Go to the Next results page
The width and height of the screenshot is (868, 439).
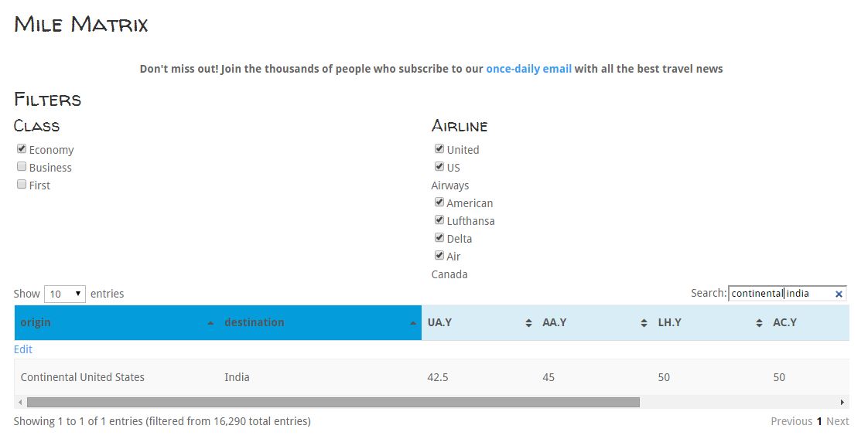tap(837, 421)
